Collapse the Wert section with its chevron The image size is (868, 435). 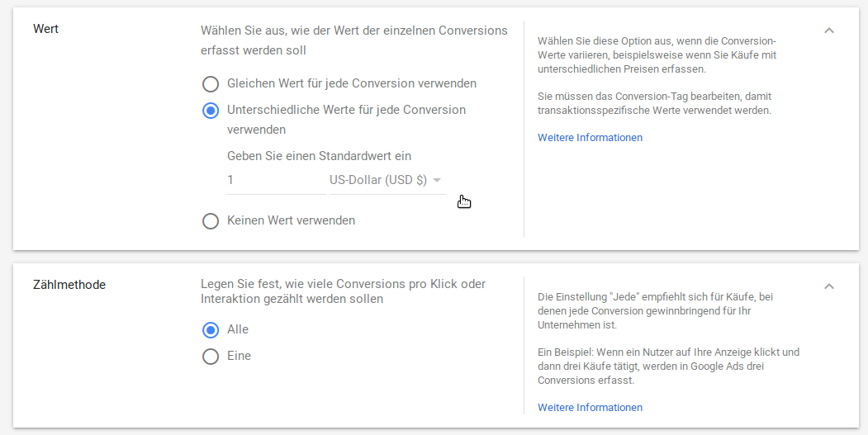(829, 31)
